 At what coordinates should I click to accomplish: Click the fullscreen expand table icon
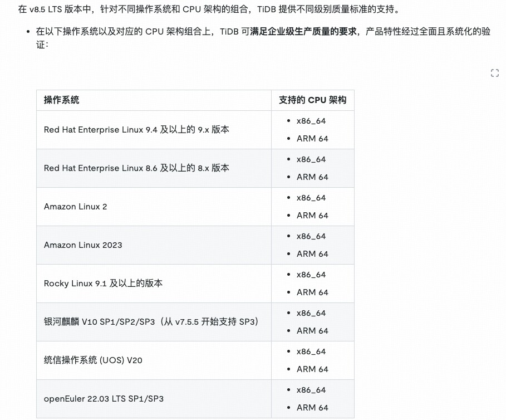(x=495, y=73)
